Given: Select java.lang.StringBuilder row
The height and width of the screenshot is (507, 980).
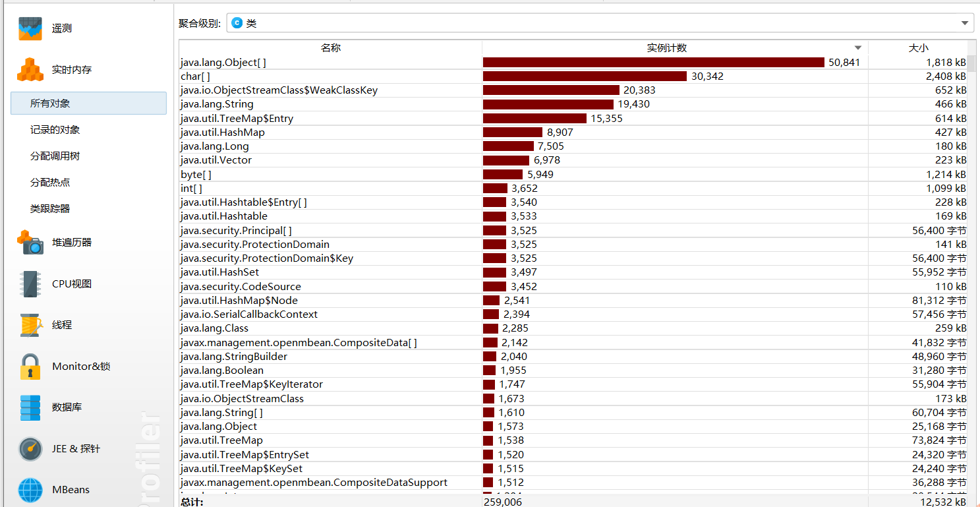Looking at the screenshot, I should tap(573, 357).
